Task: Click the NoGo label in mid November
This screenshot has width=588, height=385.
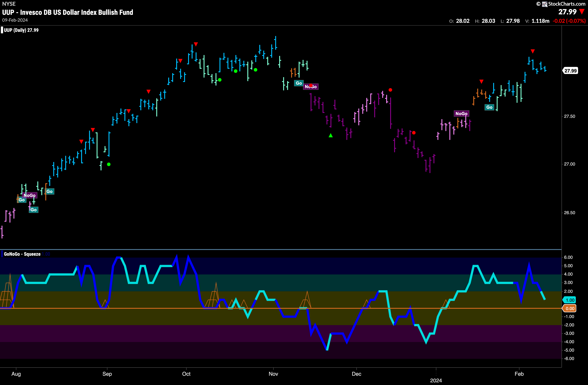Action: click(311, 87)
